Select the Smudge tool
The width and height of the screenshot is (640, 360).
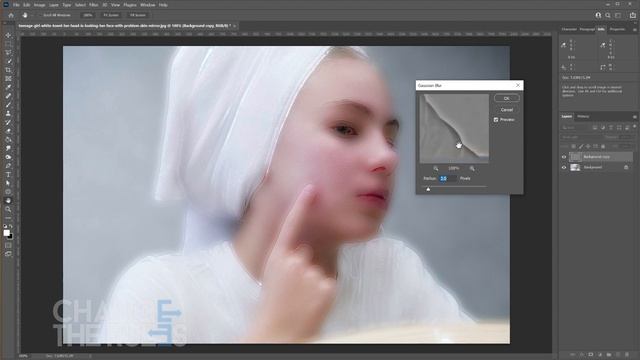pyautogui.click(x=8, y=148)
